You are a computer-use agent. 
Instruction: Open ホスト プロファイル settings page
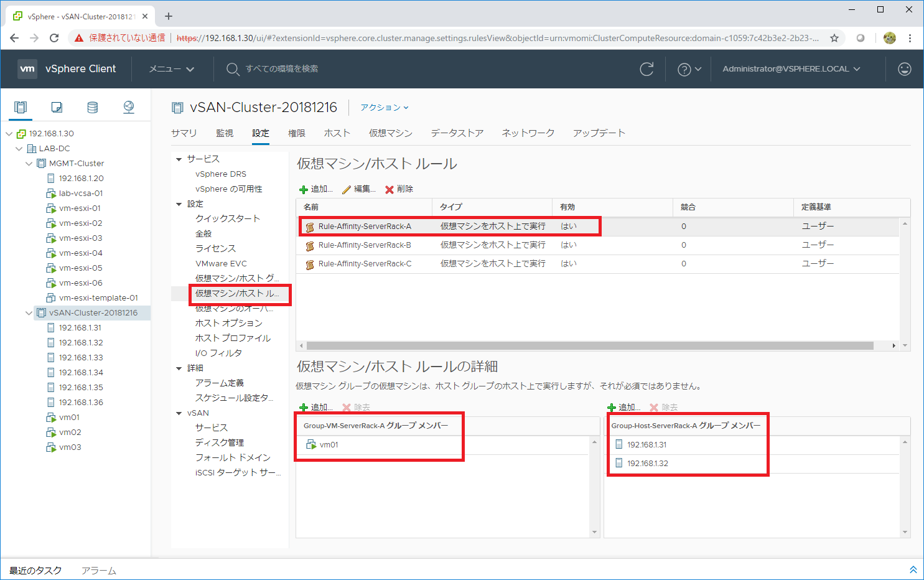(x=233, y=339)
